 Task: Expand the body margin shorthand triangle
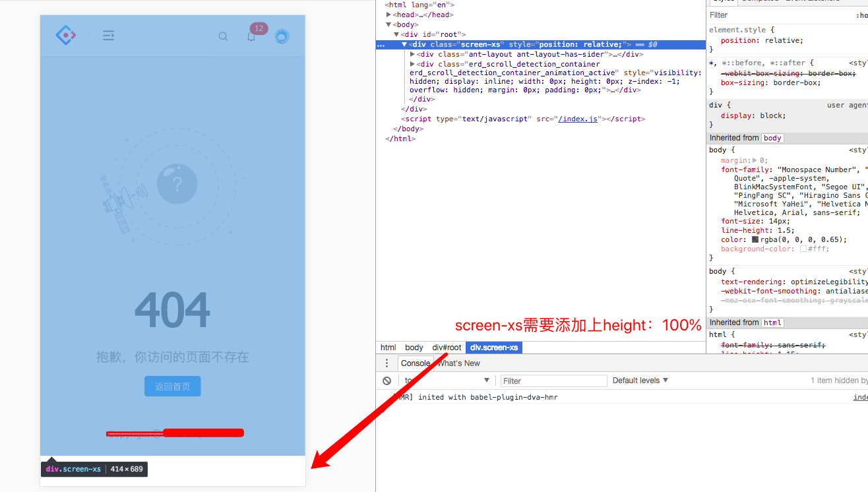(x=755, y=160)
